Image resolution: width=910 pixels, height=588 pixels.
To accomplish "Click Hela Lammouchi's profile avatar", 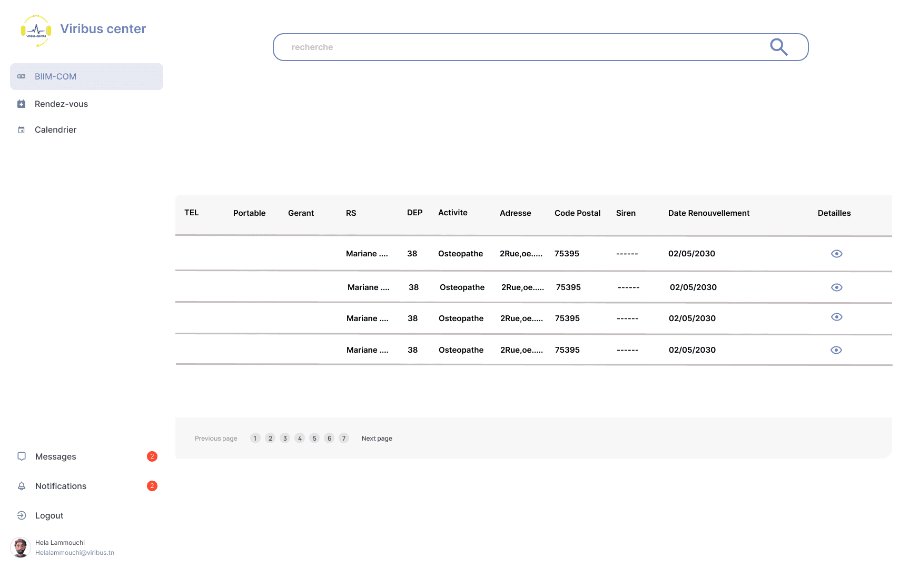I will [x=21, y=546].
